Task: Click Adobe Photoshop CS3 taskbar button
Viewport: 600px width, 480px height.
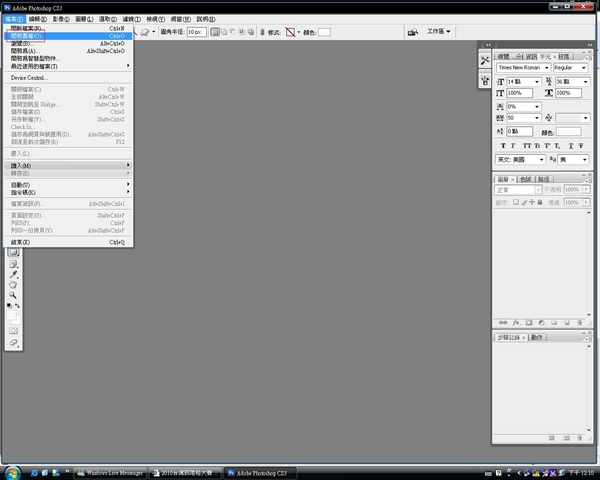Action: click(260, 473)
